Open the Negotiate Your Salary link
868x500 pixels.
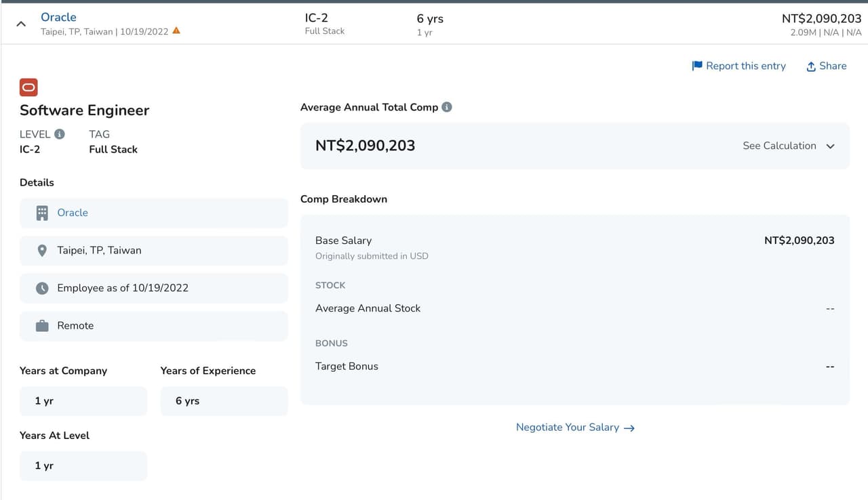(x=568, y=428)
